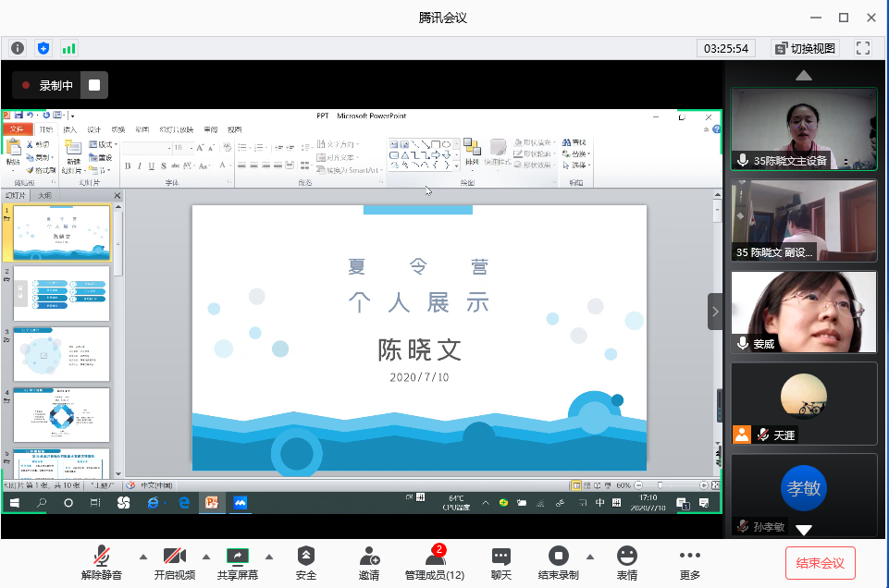Click the blue shield security status icon
The height and width of the screenshot is (588, 889).
click(x=43, y=48)
